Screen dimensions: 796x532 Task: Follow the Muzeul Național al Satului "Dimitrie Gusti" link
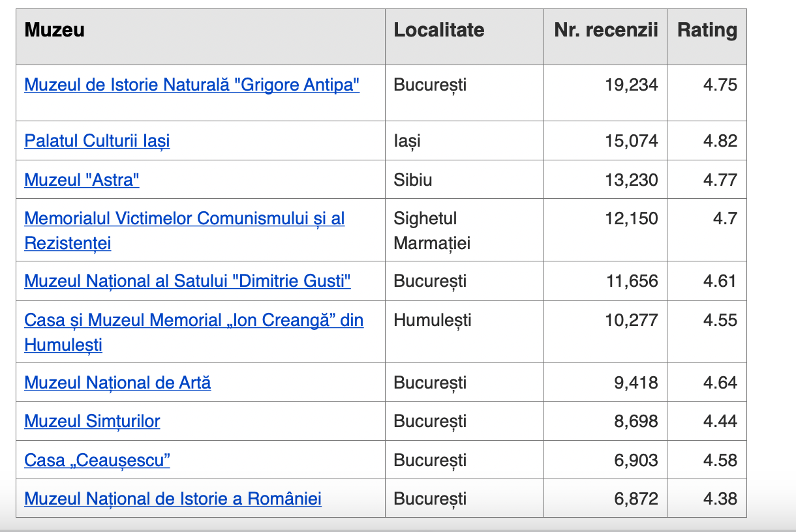coord(187,281)
